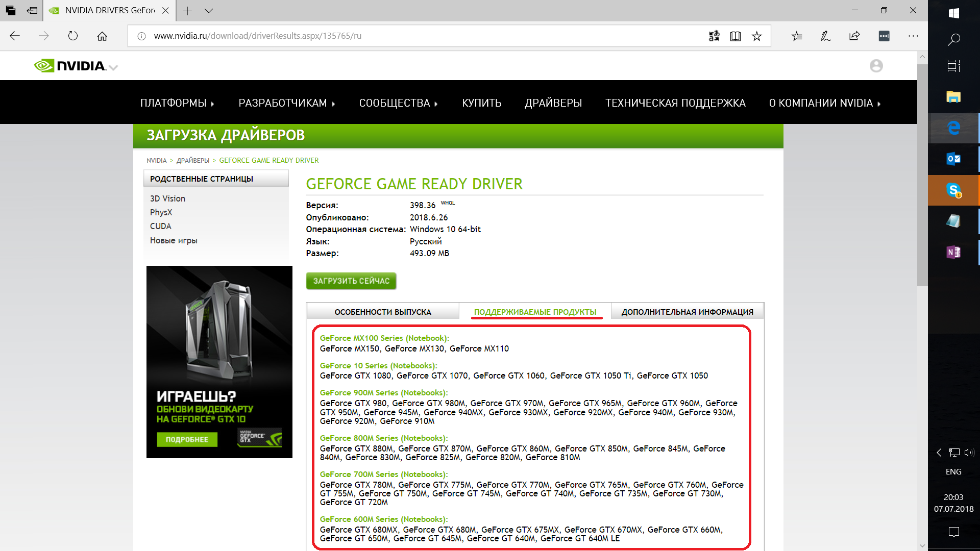The width and height of the screenshot is (980, 551).
Task: Click the ЗАГРУЗИТЬ СЕЙЧАС download button
Action: 351,281
